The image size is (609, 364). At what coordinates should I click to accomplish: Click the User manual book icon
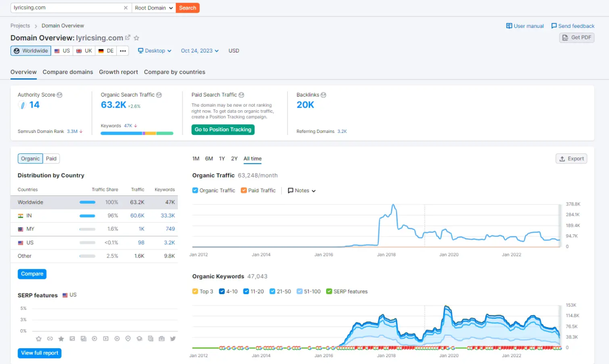pyautogui.click(x=509, y=26)
